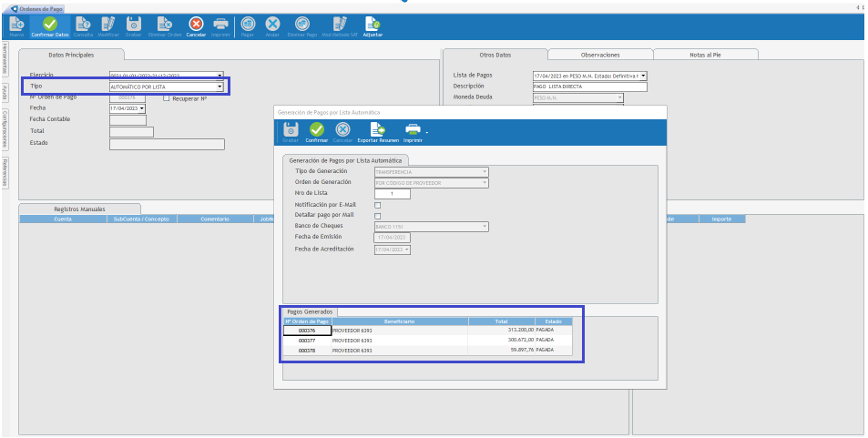Image resolution: width=868 pixels, height=438 pixels.
Task: Open the Consulta toolbar icon
Action: (83, 24)
